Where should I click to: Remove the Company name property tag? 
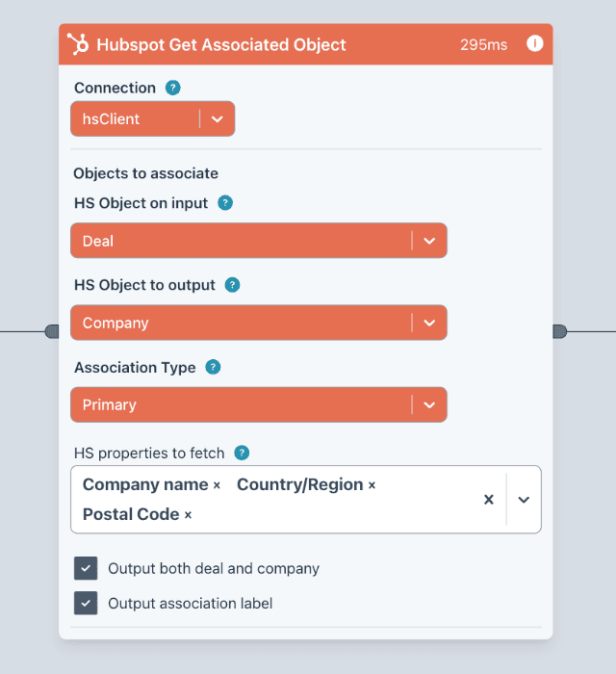coord(217,485)
